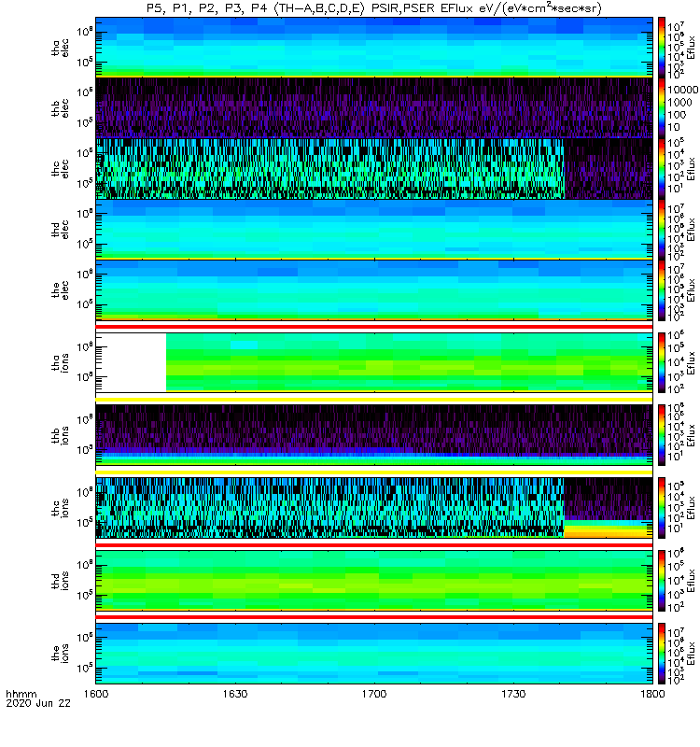Select the thd elec spectrogram panel
The height and width of the screenshot is (747, 700).
[374, 229]
